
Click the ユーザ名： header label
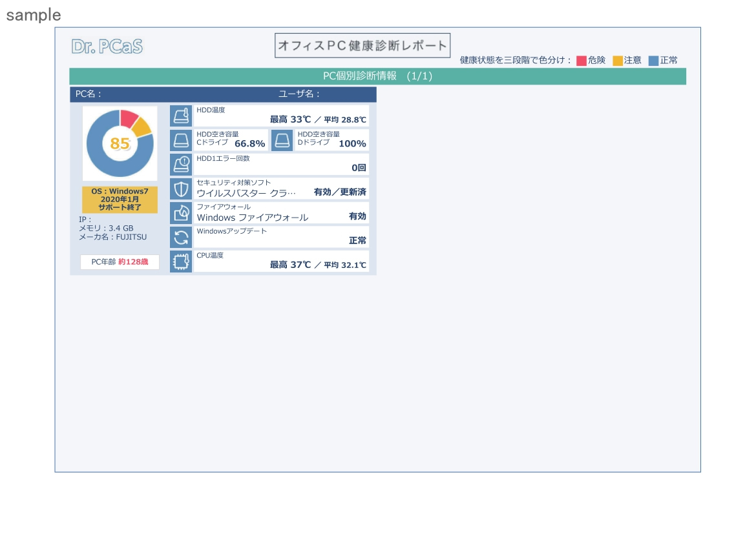pos(299,94)
